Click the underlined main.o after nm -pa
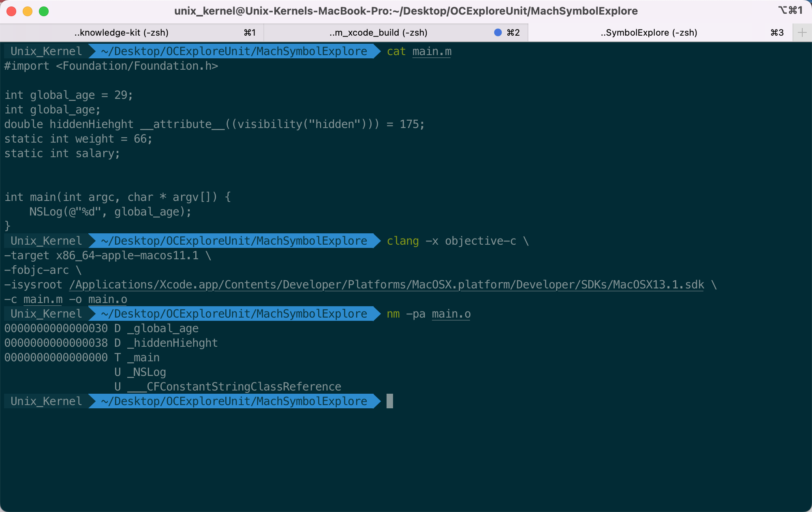 click(x=451, y=314)
